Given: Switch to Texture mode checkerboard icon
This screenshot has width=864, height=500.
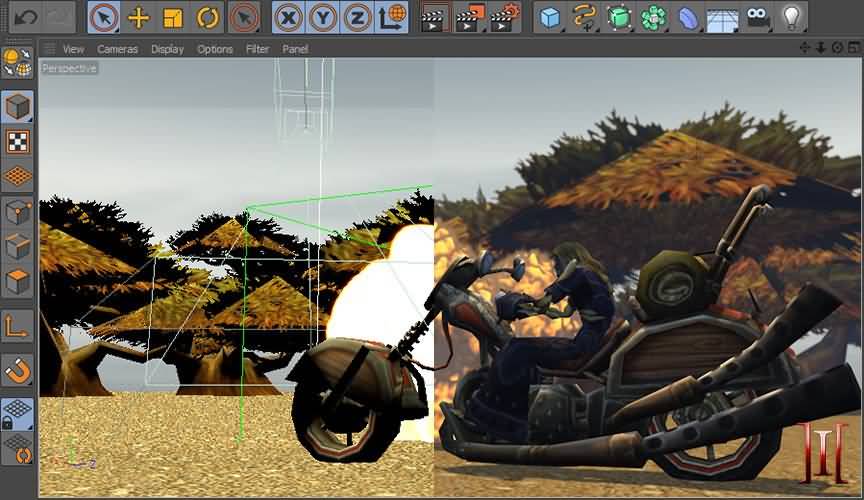Looking at the screenshot, I should point(17,142).
